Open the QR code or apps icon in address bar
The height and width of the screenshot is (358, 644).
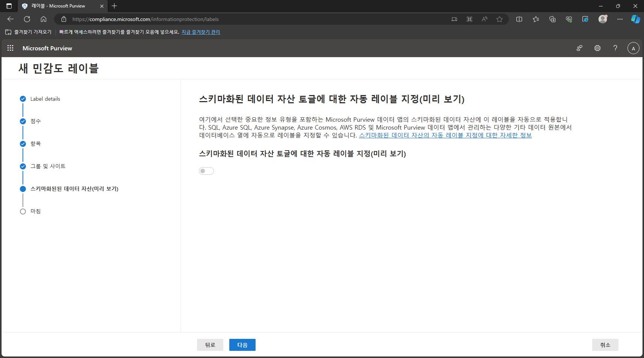(x=469, y=19)
